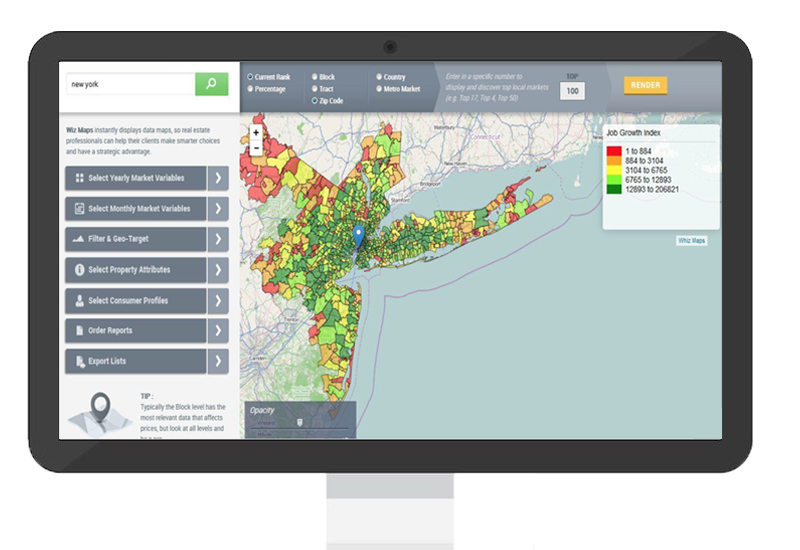This screenshot has height=550, width=800.
Task: Open the Order Reports menu
Action: (x=136, y=331)
